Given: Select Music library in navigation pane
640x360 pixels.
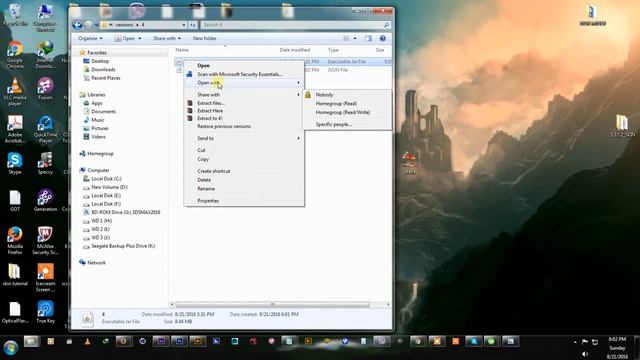Looking at the screenshot, I should pyautogui.click(x=98, y=120).
